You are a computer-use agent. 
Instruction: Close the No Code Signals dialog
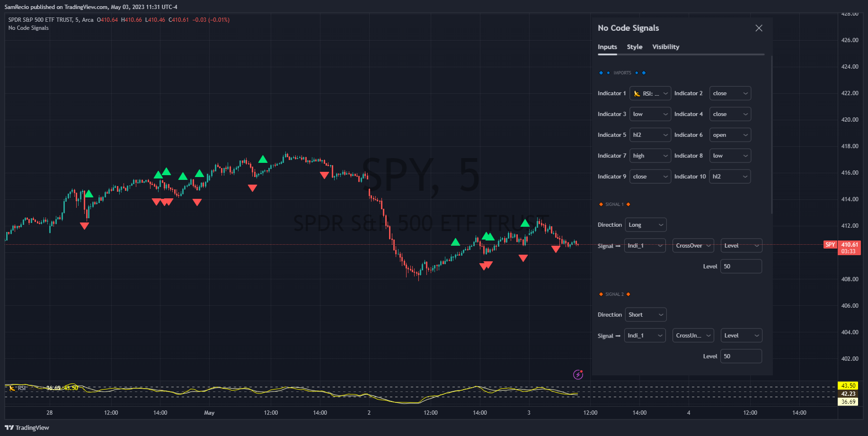pos(759,28)
